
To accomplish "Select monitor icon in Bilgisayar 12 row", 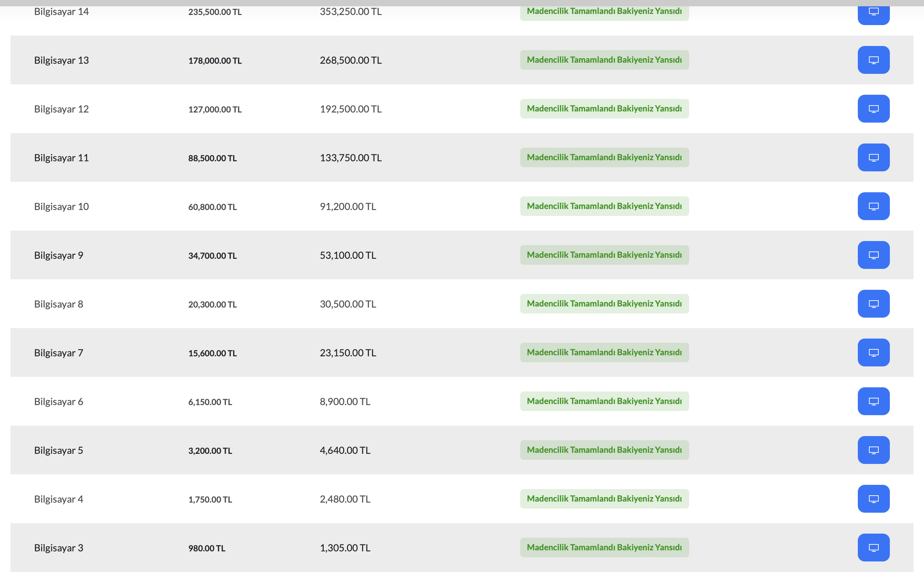I will click(873, 109).
